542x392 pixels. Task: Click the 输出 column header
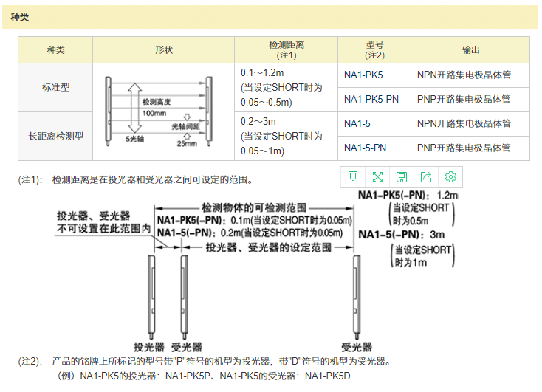pyautogui.click(x=470, y=49)
